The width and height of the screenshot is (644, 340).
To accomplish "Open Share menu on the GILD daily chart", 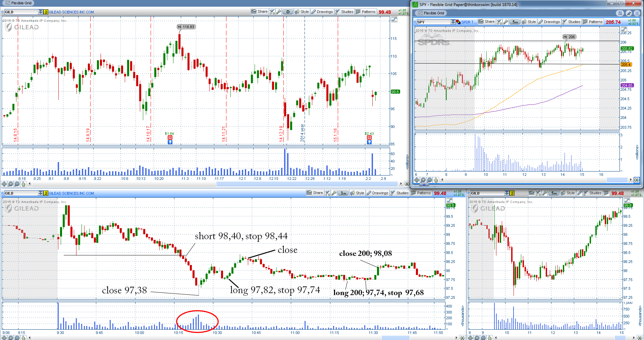I will (x=260, y=12).
